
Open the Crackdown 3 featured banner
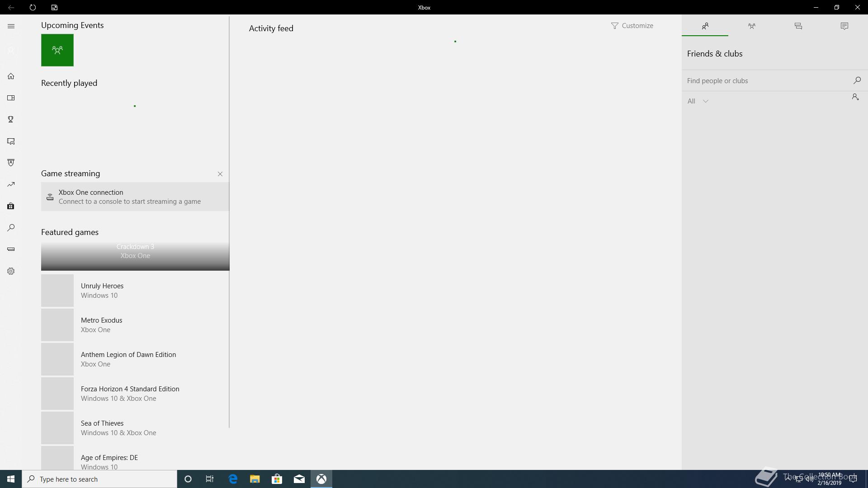pos(135,256)
